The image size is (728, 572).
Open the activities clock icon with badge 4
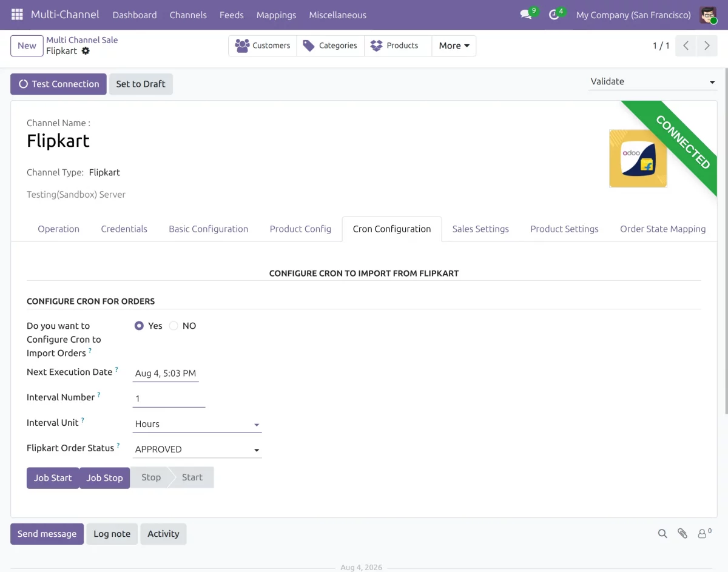tap(554, 15)
